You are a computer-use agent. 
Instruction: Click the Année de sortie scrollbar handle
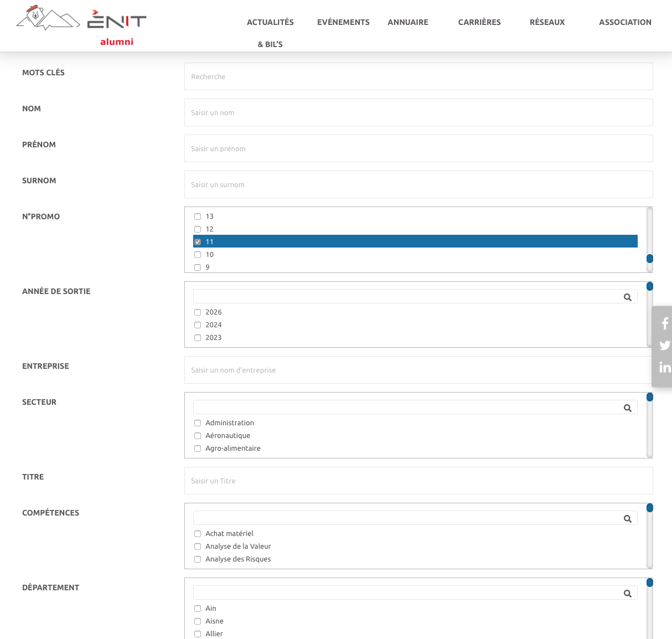point(650,286)
